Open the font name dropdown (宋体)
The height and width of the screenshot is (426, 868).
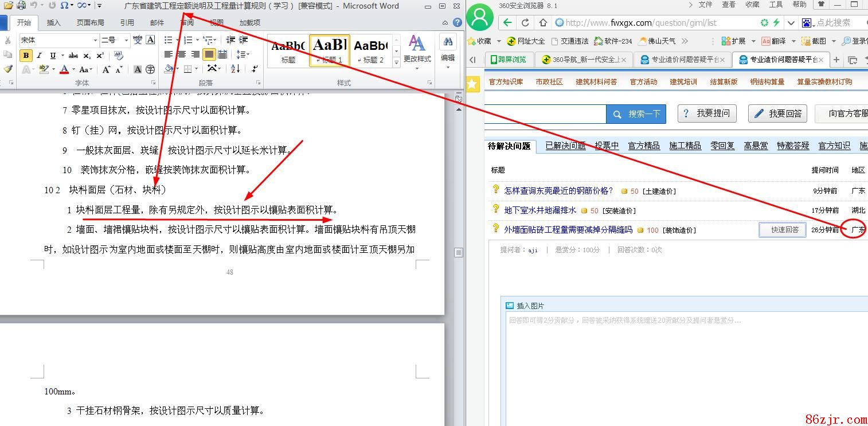point(95,40)
